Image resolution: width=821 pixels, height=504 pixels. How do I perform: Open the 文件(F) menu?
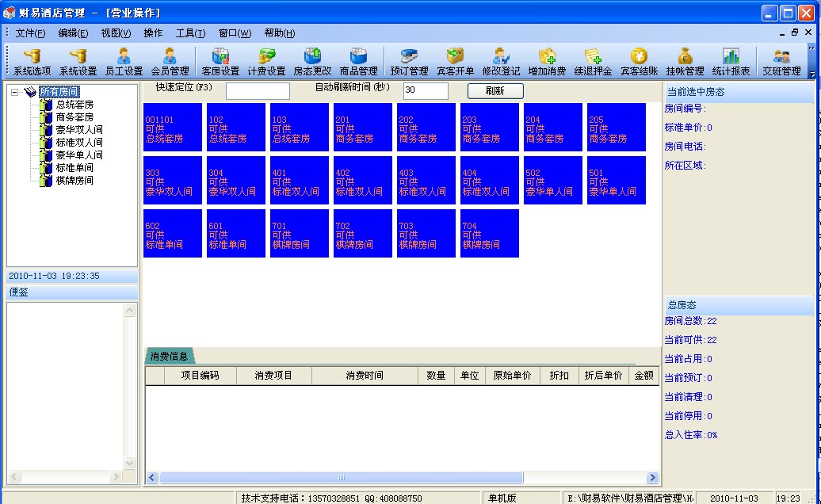(x=30, y=33)
